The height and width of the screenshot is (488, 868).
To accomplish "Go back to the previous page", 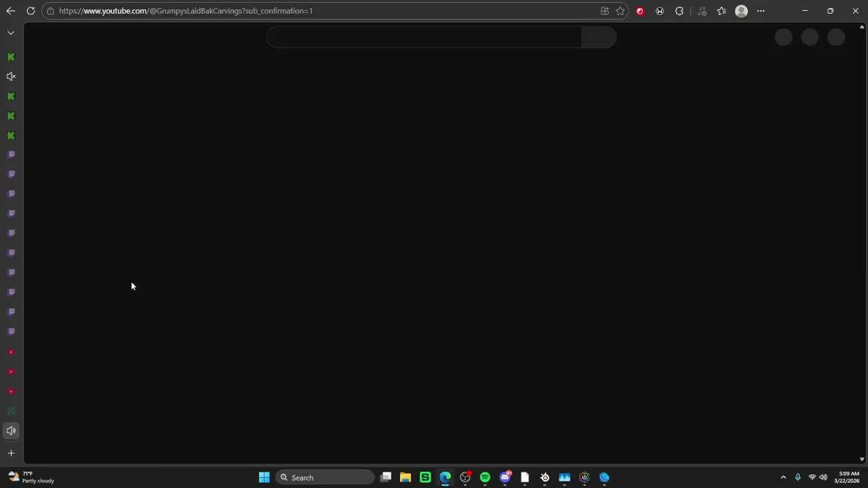I will point(11,11).
